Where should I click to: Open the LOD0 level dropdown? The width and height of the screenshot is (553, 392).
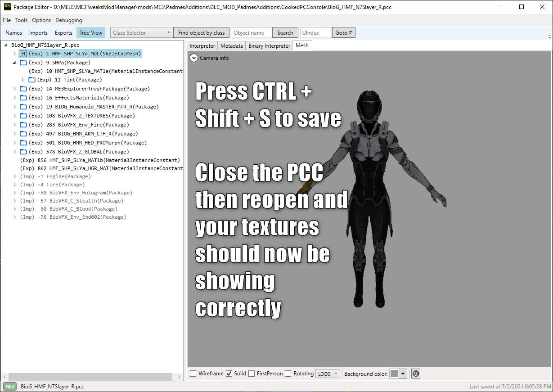pyautogui.click(x=328, y=374)
